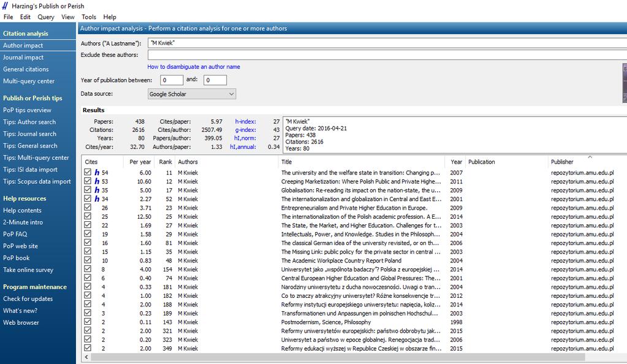Click the Authors name input field

pos(387,43)
